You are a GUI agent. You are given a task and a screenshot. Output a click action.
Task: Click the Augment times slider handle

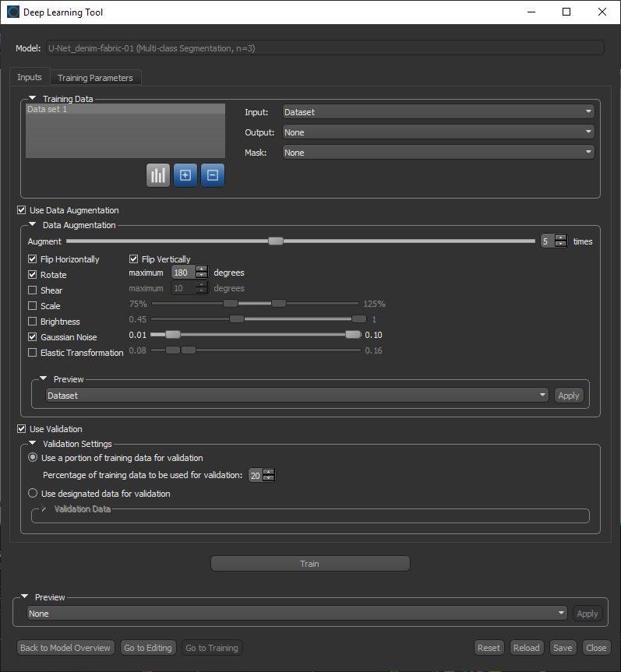pos(275,241)
